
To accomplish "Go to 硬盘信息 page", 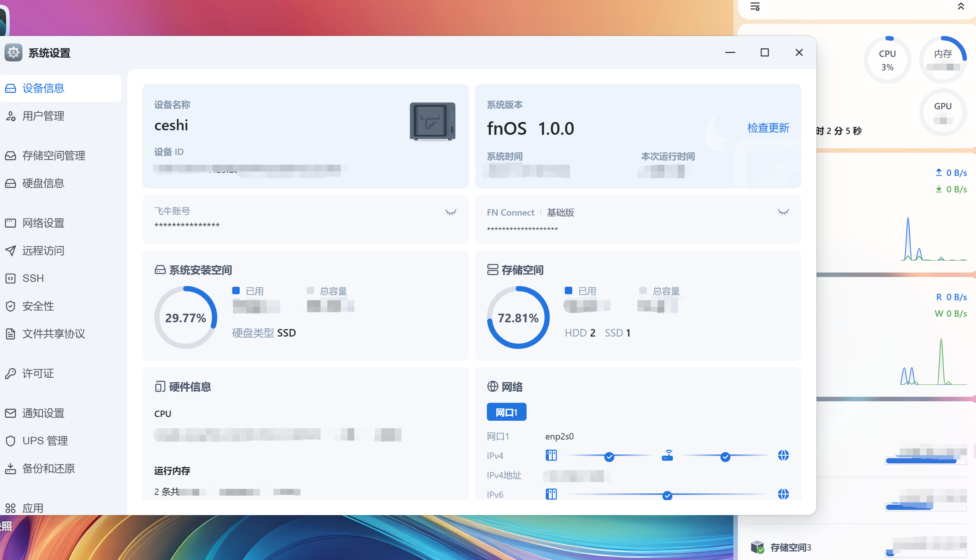I will tap(43, 183).
